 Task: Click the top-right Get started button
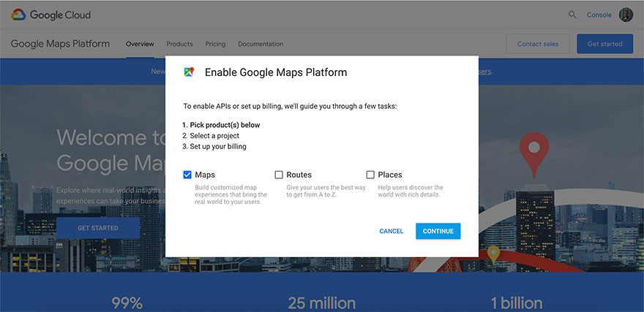point(605,44)
